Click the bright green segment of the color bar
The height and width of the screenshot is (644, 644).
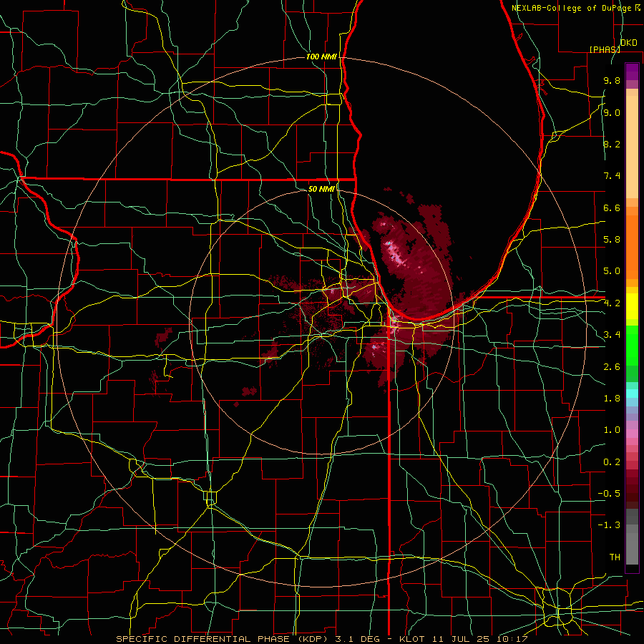point(632,346)
